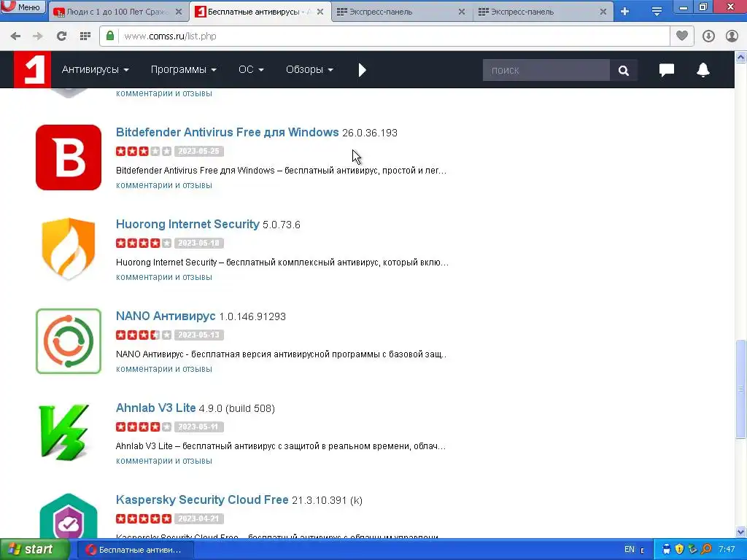Click Бесплатные антиви... taskbar button
Screen dimensions: 747x560
click(134, 550)
